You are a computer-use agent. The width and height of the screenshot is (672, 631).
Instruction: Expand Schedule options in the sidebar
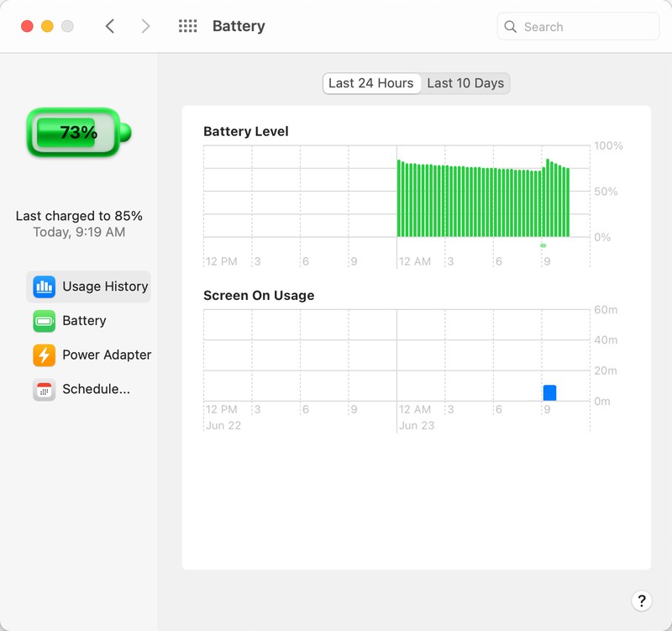[93, 389]
